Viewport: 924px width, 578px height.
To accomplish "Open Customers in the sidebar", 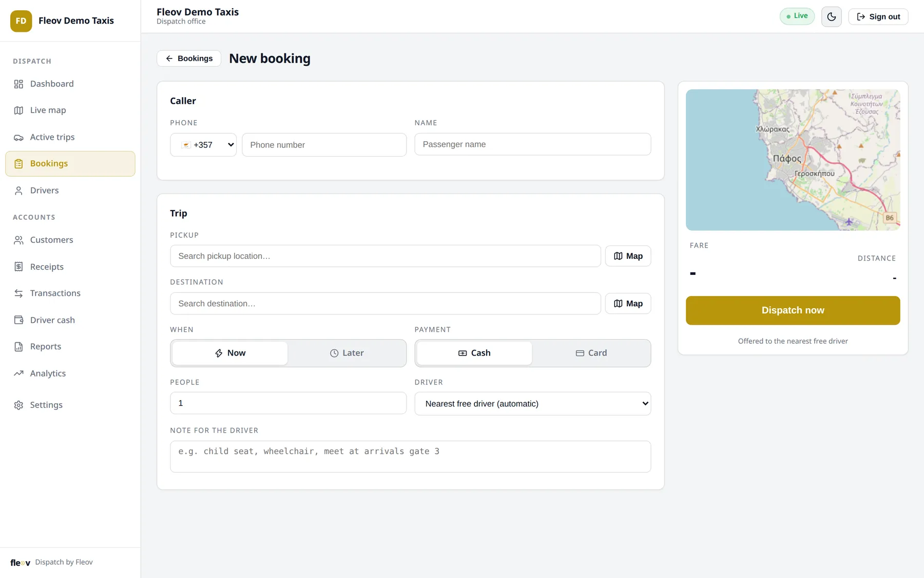I will [x=70, y=240].
